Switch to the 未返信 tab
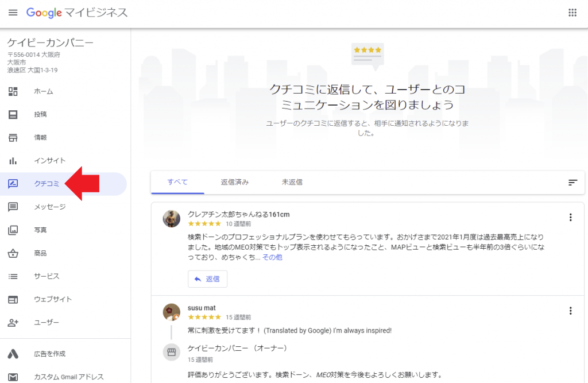The width and height of the screenshot is (588, 383). [292, 182]
